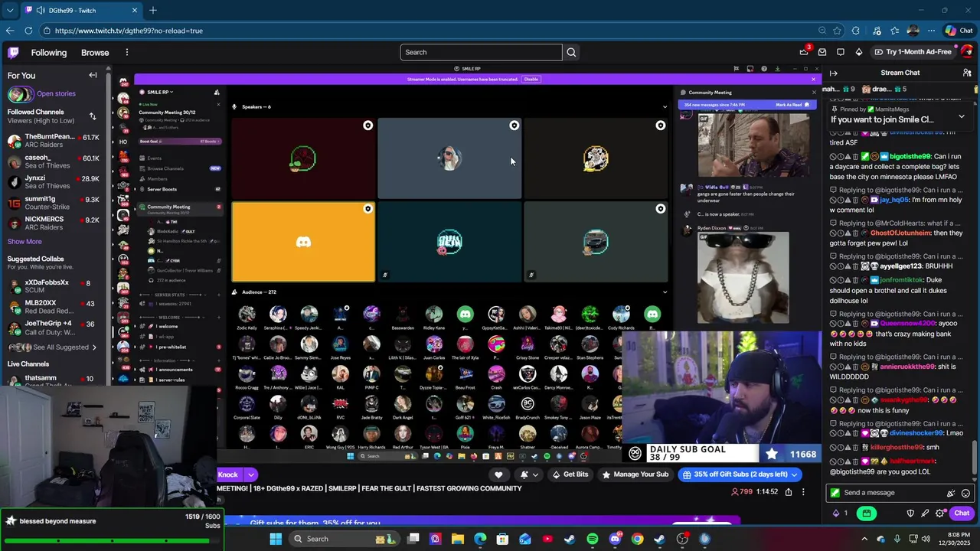Open summit1g channel
Screen dimensions: 980x551
[54, 203]
